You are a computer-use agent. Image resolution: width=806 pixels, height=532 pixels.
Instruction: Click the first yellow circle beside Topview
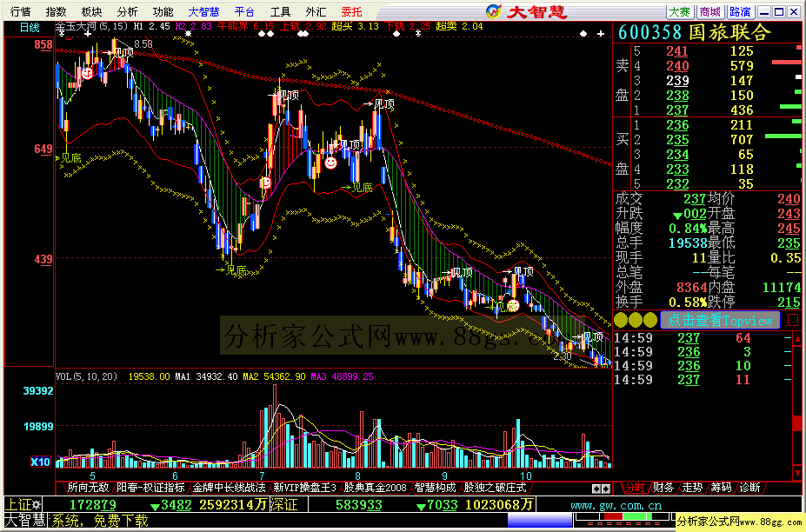click(x=621, y=320)
